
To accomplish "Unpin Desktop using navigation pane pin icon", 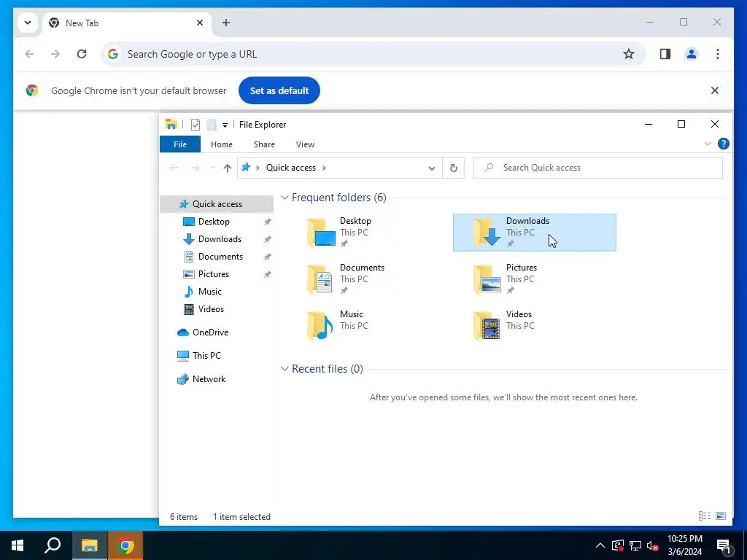I will tap(267, 222).
